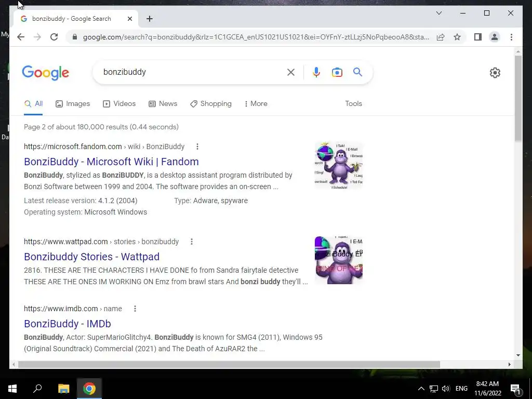532x399 pixels.
Task: Open the Windows Start menu
Action: pos(12,389)
